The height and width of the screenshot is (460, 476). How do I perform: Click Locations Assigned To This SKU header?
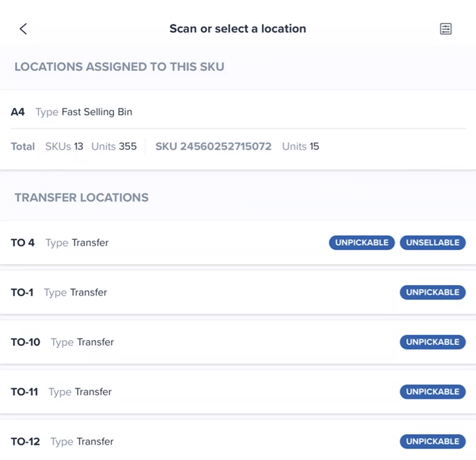[119, 67]
